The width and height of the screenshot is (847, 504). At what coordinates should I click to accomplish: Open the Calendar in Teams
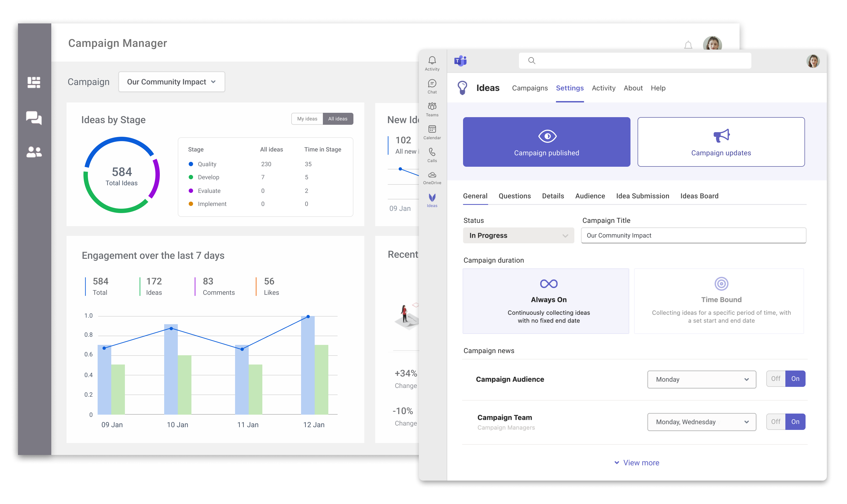(x=432, y=132)
